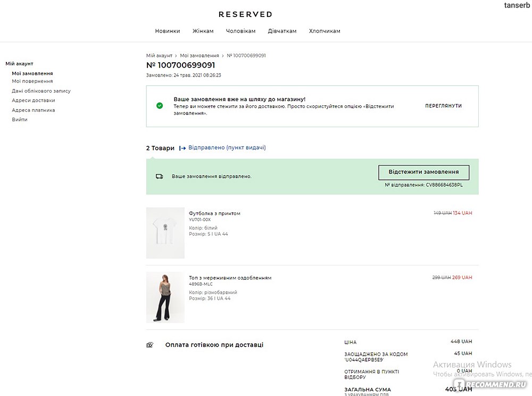Click ПЕРЕГЛЯНУТИ in the notification
Image resolution: width=532 pixels, height=396 pixels.
[443, 106]
